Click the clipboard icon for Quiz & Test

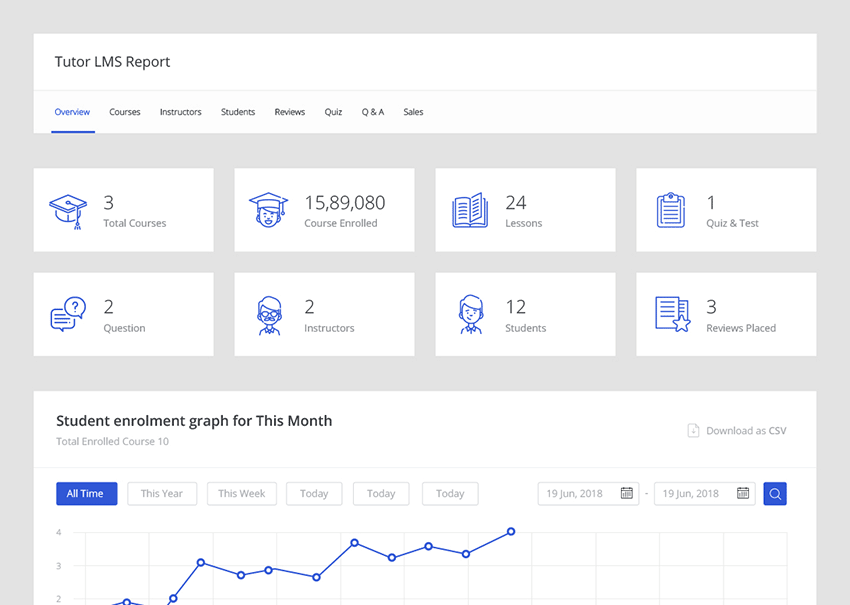tap(670, 209)
